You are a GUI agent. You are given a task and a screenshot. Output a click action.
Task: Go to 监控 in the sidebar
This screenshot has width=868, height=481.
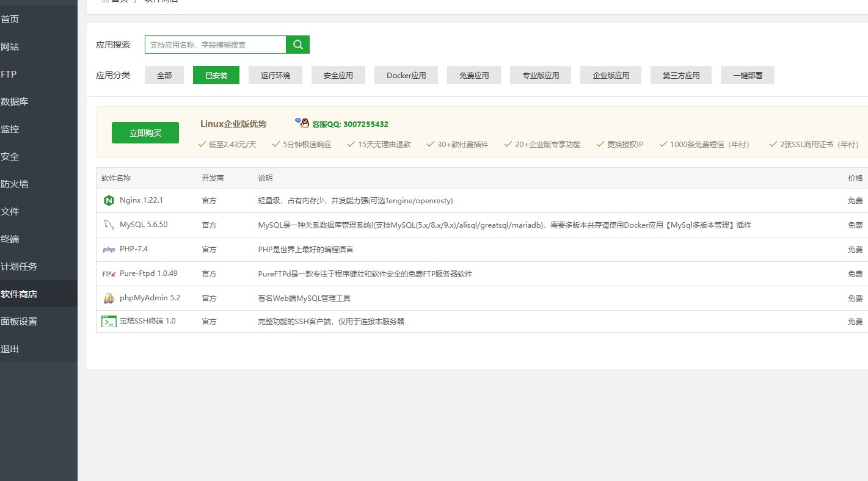38,129
